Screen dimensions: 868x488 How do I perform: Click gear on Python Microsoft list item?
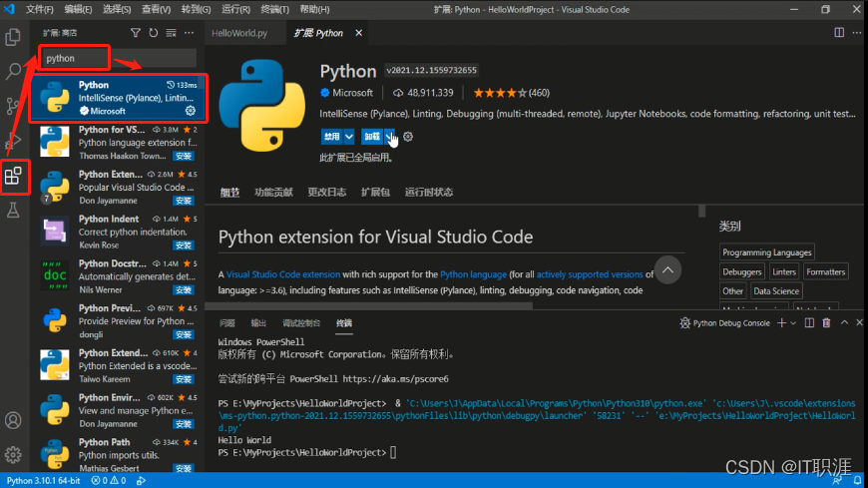[x=191, y=111]
